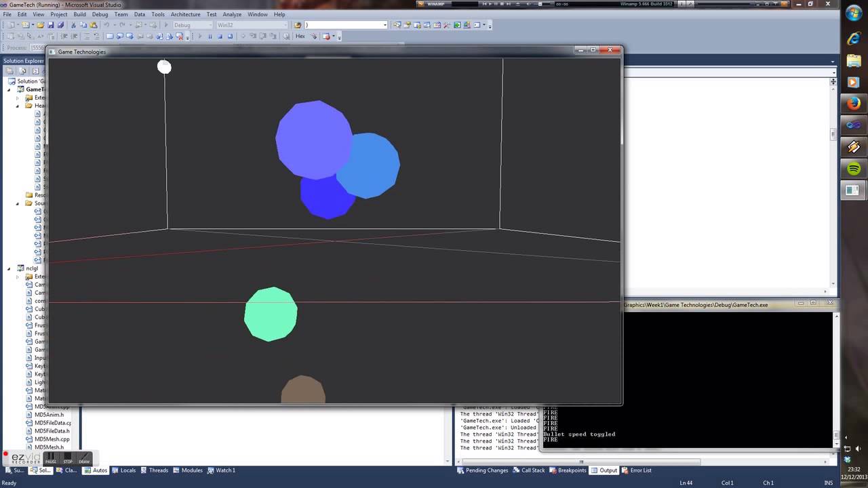
Task: Switch to the Error List tab
Action: coord(637,470)
